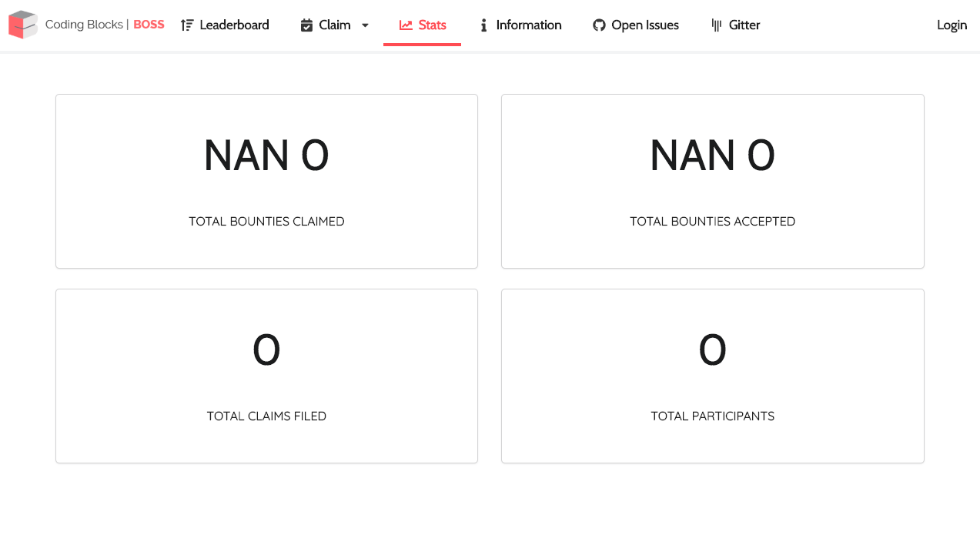Screen dimensions: 980x555
Task: Open the Information page tab
Action: [x=520, y=25]
